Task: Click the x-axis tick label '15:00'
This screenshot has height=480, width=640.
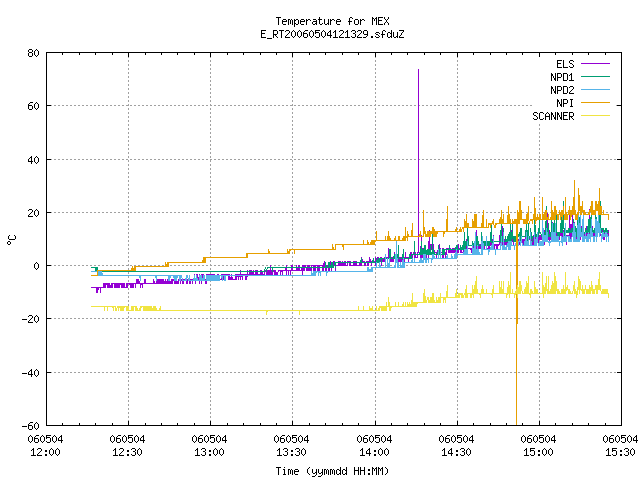Action: [538, 453]
